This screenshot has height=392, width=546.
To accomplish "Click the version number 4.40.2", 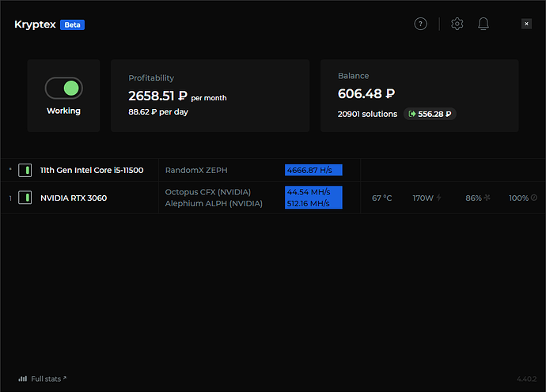I will (526, 379).
